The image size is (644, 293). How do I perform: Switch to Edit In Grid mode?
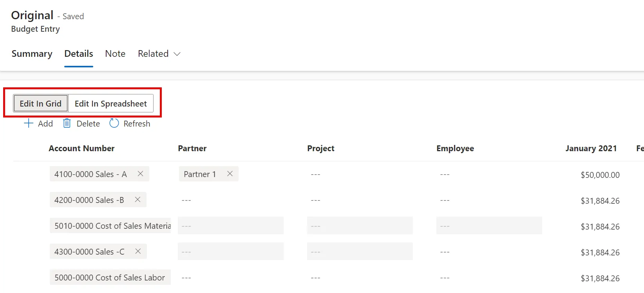coord(41,103)
